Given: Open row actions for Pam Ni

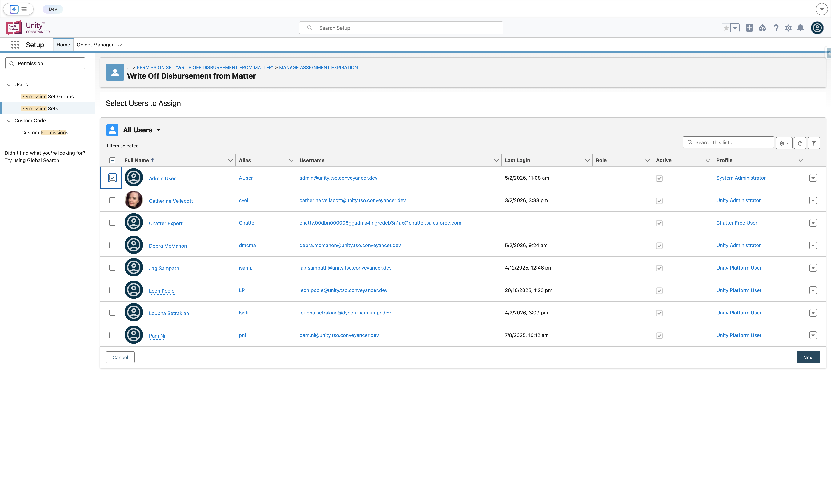Looking at the screenshot, I should tap(813, 335).
